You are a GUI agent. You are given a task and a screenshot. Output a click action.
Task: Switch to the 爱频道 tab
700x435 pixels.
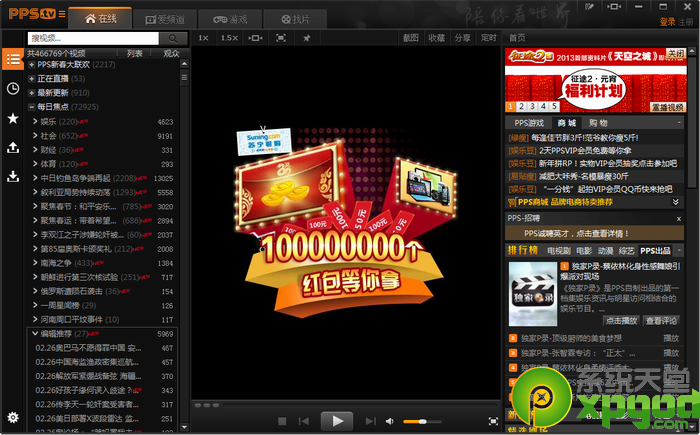point(165,19)
